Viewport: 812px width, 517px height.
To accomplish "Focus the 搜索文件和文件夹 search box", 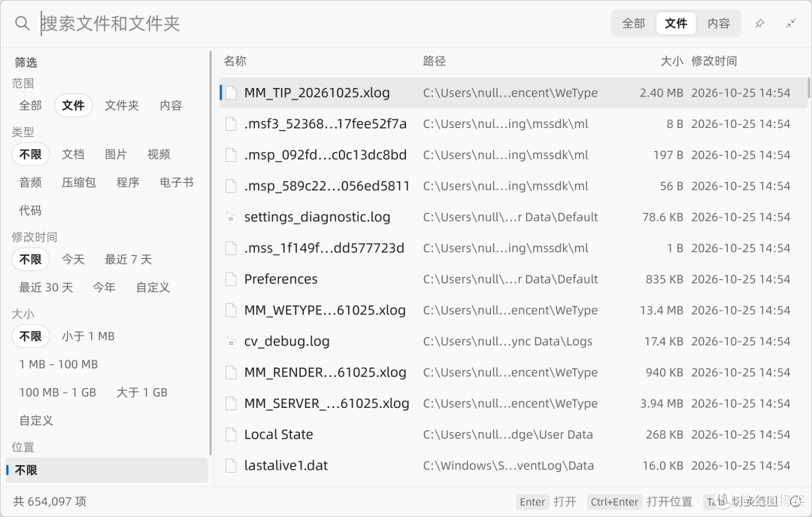I will click(x=321, y=23).
